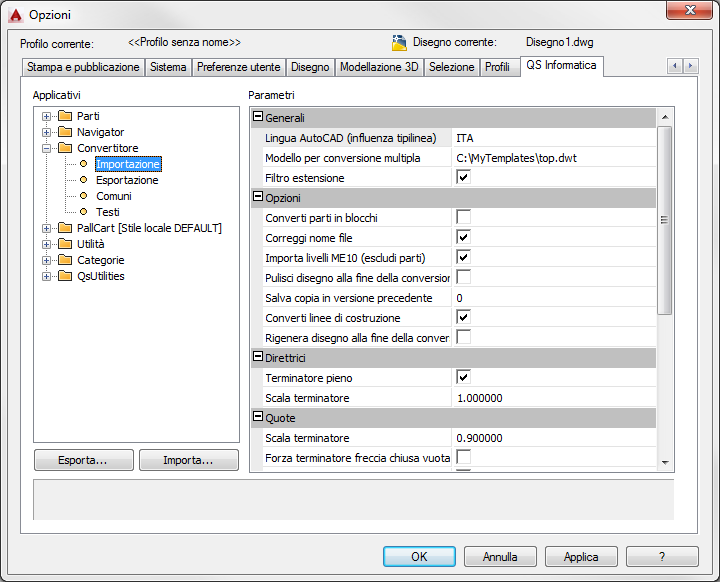Expand the QsUtilities tree node
Viewport: 720px width, 582px height.
[x=46, y=277]
